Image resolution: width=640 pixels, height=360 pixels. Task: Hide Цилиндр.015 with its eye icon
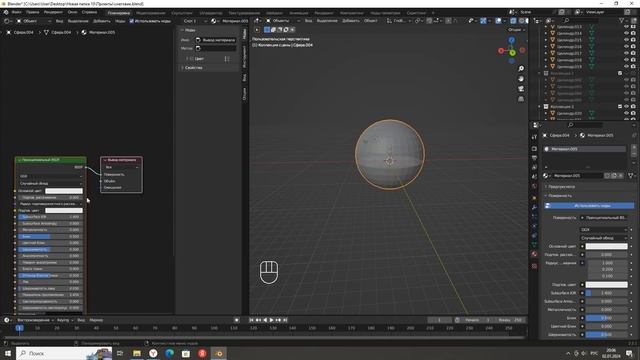(x=626, y=40)
